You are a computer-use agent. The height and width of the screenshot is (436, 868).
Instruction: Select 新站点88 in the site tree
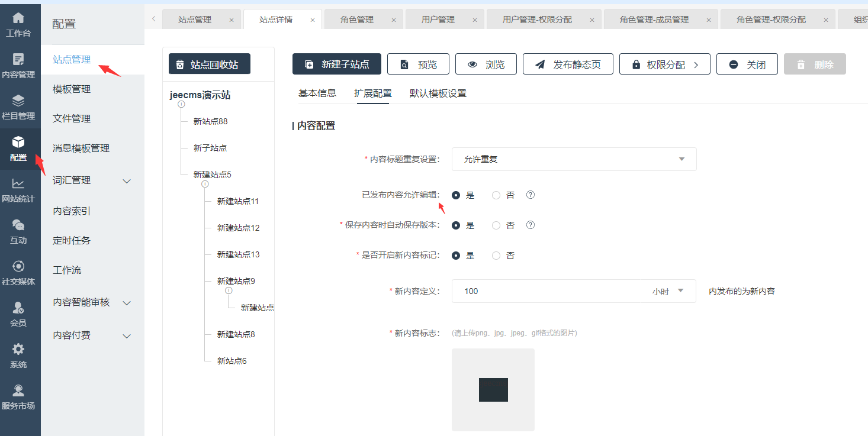(210, 121)
